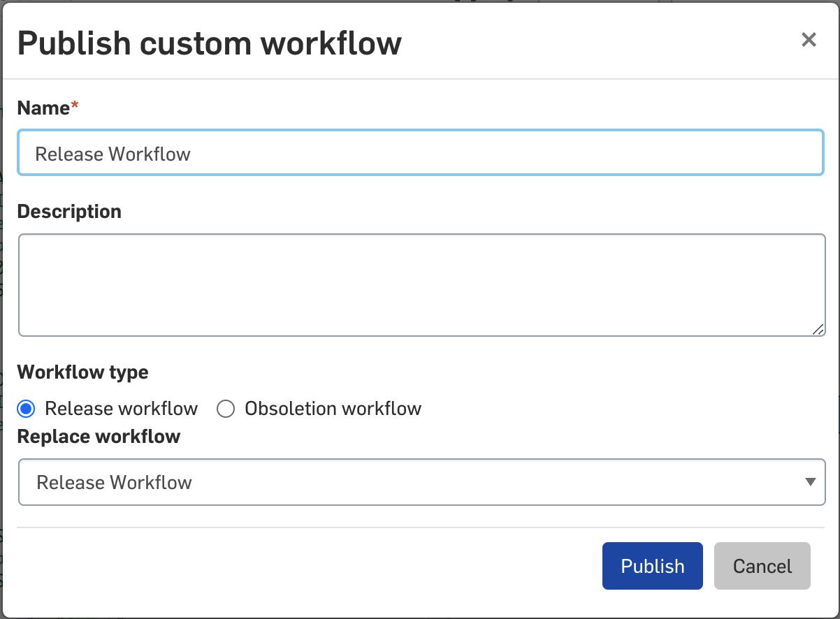Click the red required asterisk beside Name
The image size is (840, 619).
pos(75,106)
